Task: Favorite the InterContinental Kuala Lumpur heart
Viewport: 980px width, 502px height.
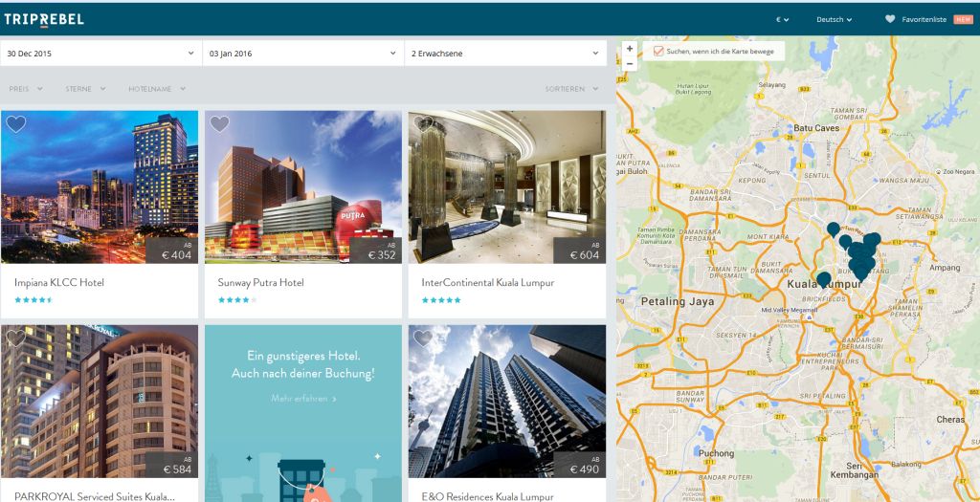Action: click(x=423, y=123)
